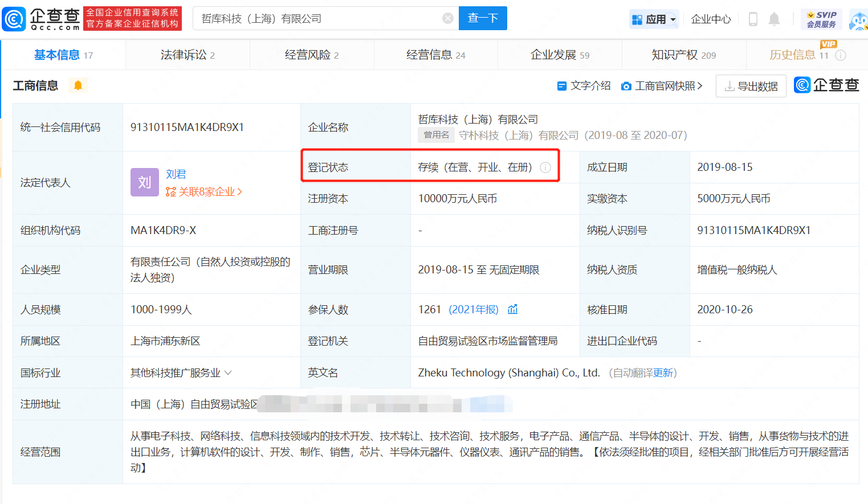Select 自由贸易试验区市场监督管理局 registration authority

[x=488, y=341]
